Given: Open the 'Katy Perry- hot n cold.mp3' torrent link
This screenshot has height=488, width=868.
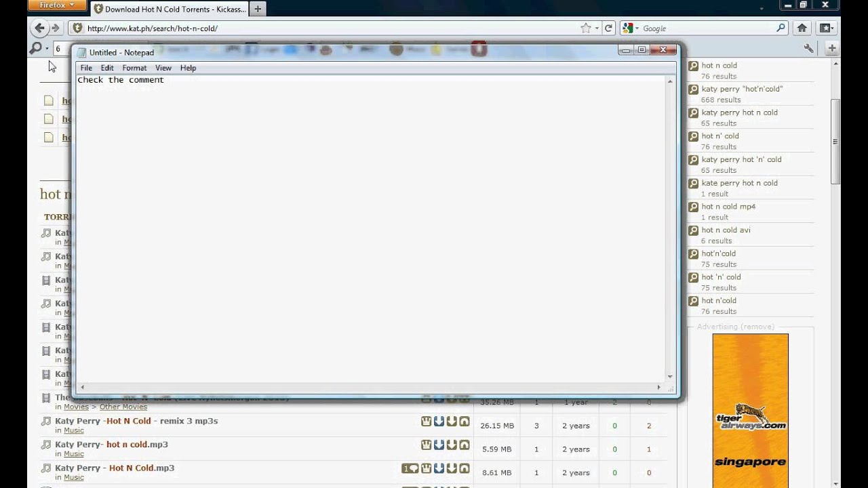Looking at the screenshot, I should (x=111, y=445).
